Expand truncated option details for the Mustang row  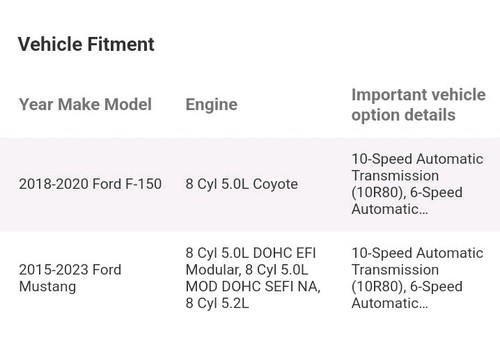[x=390, y=303]
